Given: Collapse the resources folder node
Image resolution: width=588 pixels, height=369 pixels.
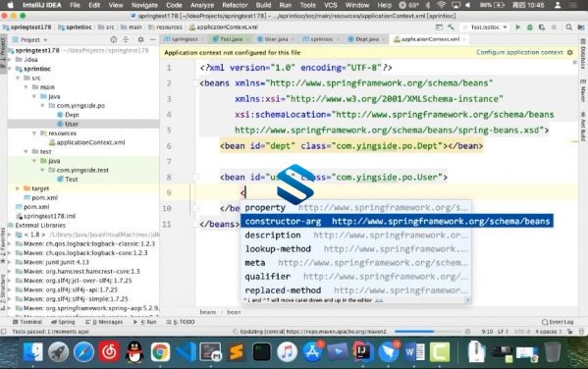Looking at the screenshot, I should tap(34, 133).
